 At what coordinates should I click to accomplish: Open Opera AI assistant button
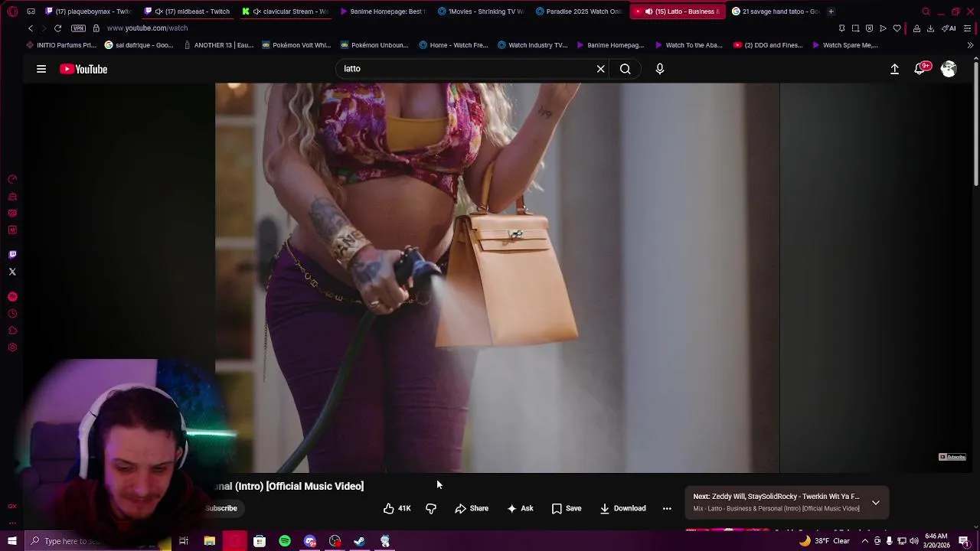[x=949, y=28]
